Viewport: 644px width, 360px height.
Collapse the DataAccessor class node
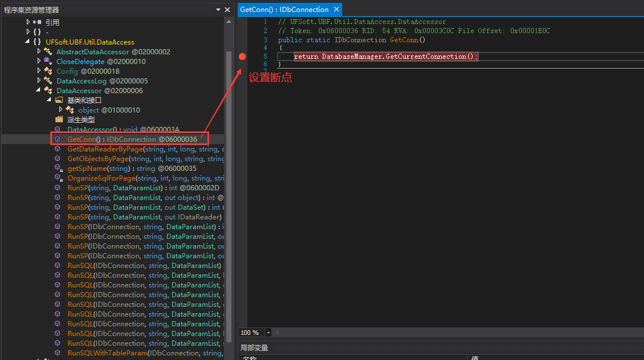(39, 91)
